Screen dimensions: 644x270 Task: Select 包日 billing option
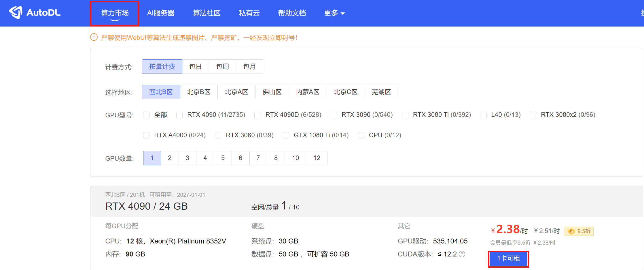[196, 67]
